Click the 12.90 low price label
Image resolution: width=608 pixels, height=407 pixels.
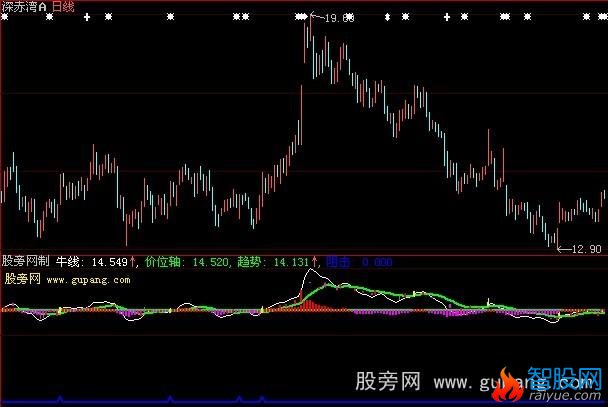[587, 249]
